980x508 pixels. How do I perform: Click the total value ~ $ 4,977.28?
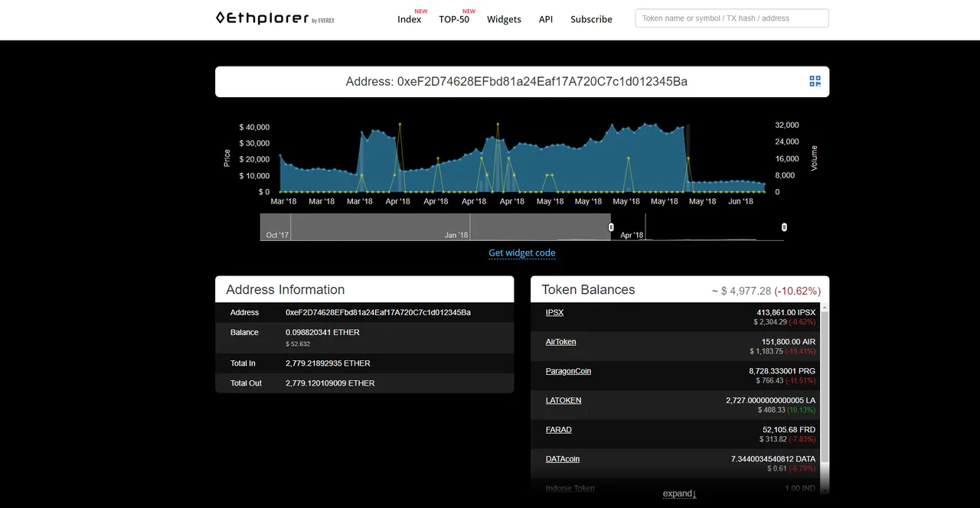click(741, 291)
